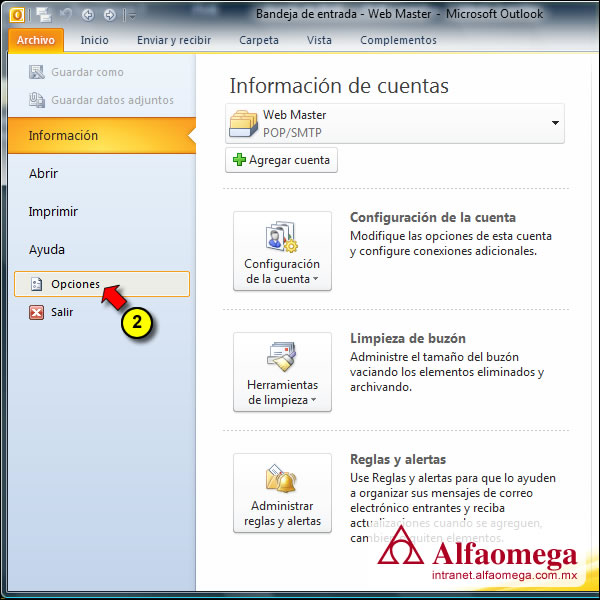Click the Agregar cuenta button label
600x600 pixels.
click(x=289, y=160)
